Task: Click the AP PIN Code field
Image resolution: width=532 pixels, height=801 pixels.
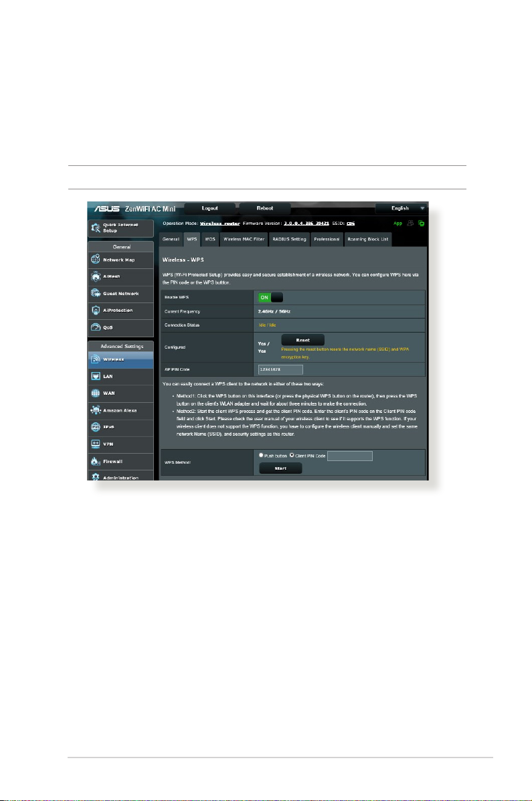Action: [x=280, y=369]
